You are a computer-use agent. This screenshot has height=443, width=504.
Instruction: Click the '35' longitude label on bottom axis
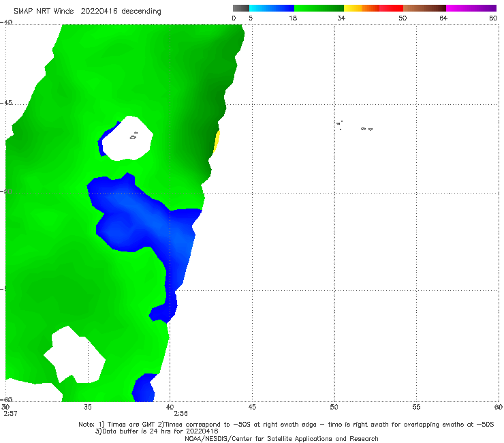click(87, 407)
